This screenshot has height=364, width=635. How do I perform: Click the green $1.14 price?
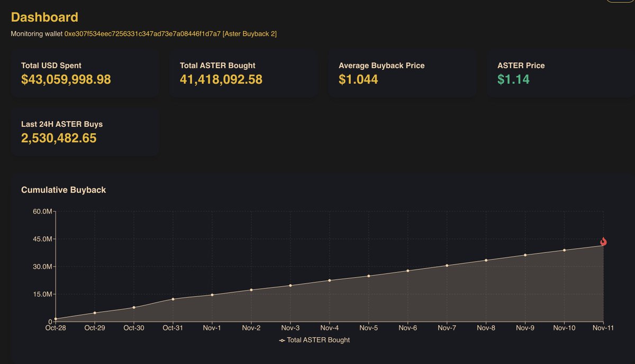(513, 80)
